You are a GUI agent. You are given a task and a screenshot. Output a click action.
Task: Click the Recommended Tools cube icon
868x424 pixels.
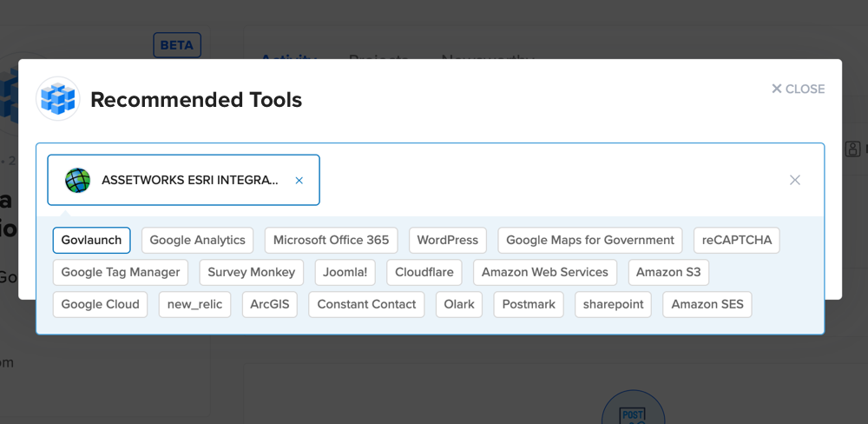58,99
